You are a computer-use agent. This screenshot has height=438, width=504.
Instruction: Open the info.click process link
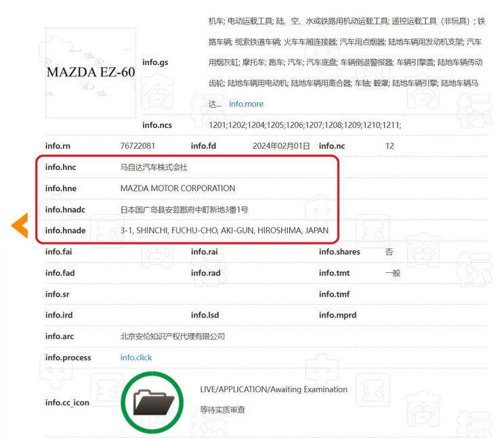136,357
